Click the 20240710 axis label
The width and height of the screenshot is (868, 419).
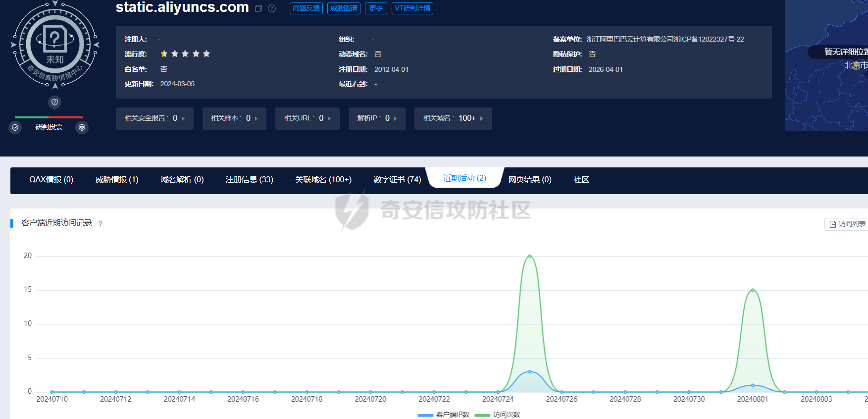click(52, 399)
